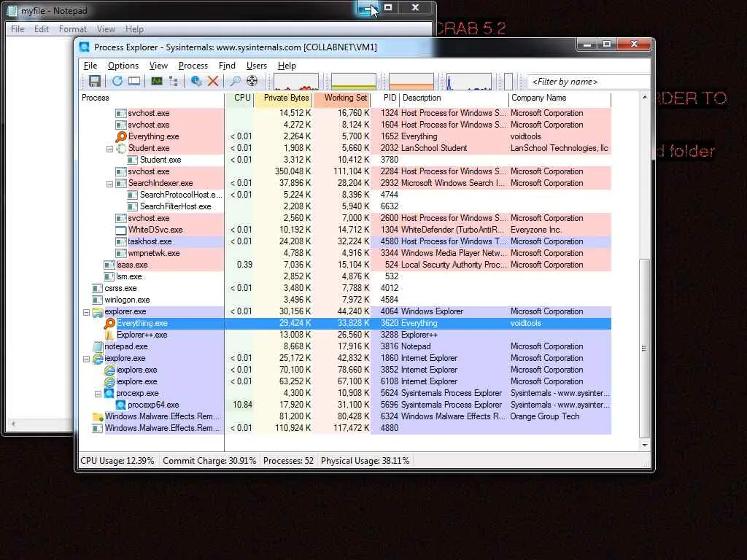
Task: Collapse the SearchIndexer.exe tree node
Action: click(x=109, y=184)
